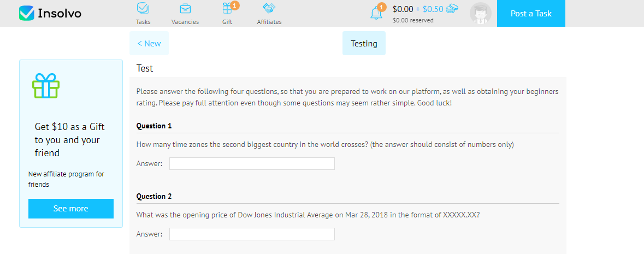
Task: Open the Vacancies briefcase icon
Action: pyautogui.click(x=185, y=9)
